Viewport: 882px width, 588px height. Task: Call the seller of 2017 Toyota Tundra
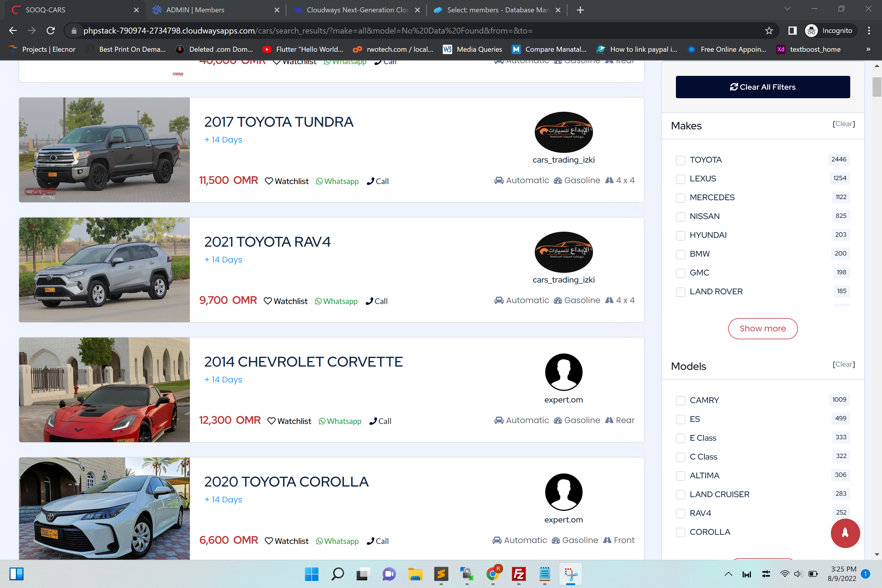pos(377,181)
